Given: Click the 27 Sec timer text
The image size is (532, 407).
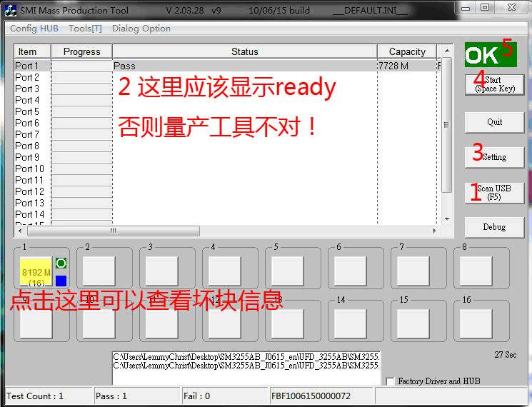Looking at the screenshot, I should (x=505, y=355).
